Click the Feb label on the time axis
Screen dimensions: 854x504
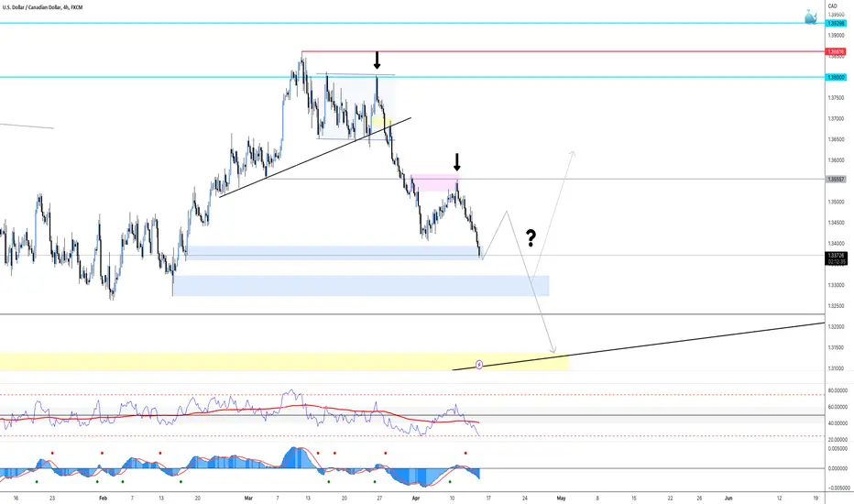tap(103, 498)
